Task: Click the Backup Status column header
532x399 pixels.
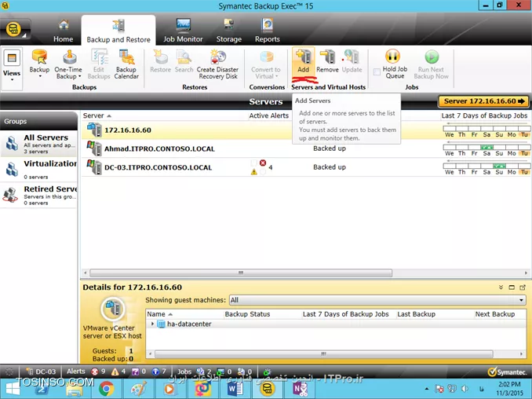Action: 247,314
